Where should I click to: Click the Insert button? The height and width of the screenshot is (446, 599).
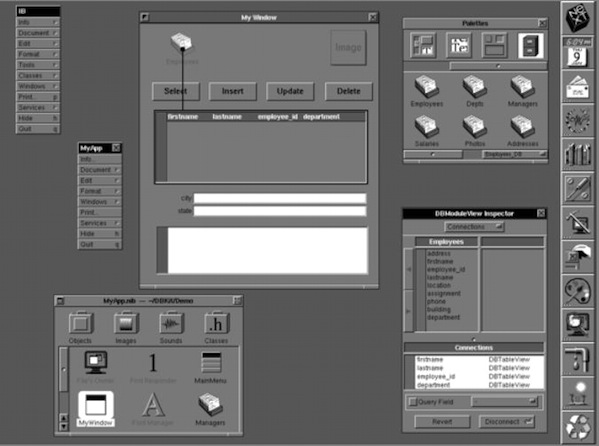[233, 91]
